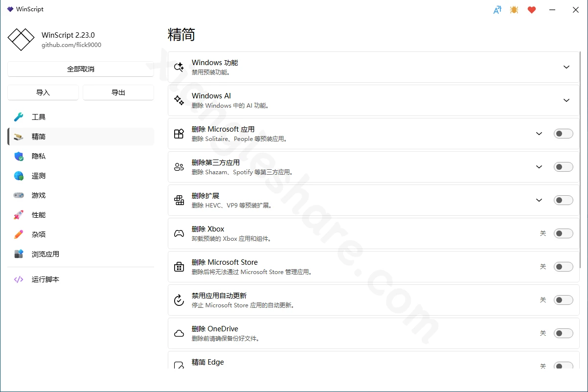This screenshot has height=392, width=588.
Task: Click the language translation icon in title bar
Action: (497, 9)
